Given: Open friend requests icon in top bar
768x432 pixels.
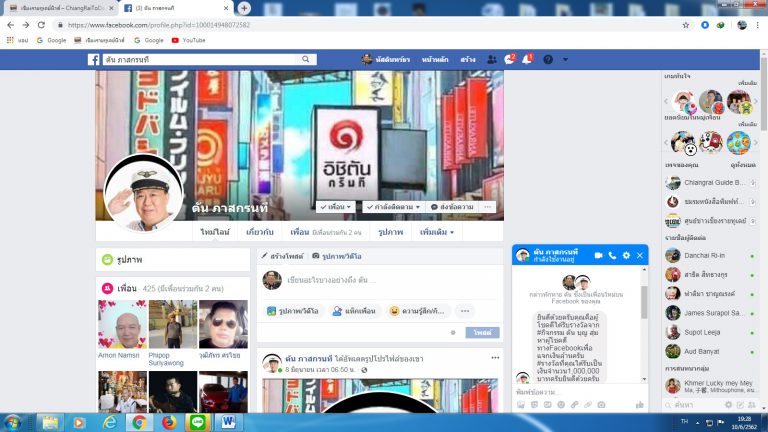Looking at the screenshot, I should 491,60.
